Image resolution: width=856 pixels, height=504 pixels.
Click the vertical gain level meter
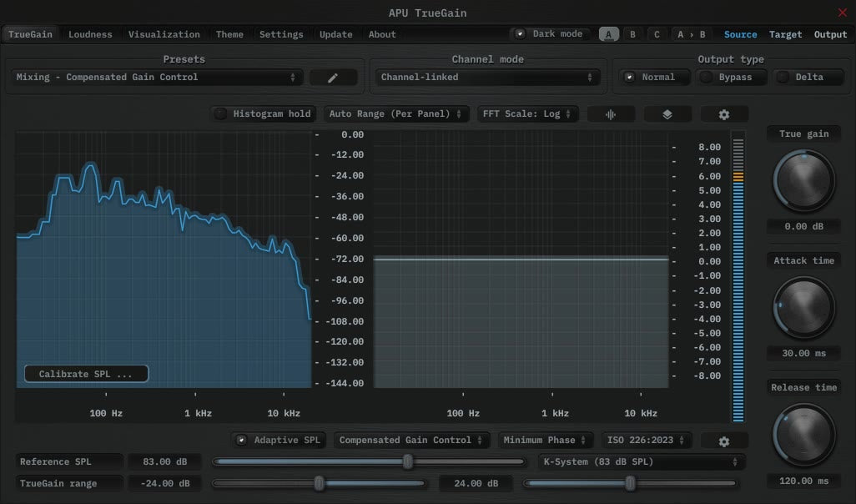(x=738, y=277)
